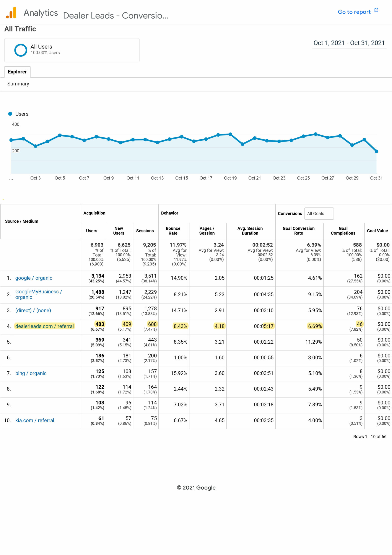Click Goal Conversion Rate 11.29% in row 5
This screenshot has height=555, width=392.
(x=314, y=342)
